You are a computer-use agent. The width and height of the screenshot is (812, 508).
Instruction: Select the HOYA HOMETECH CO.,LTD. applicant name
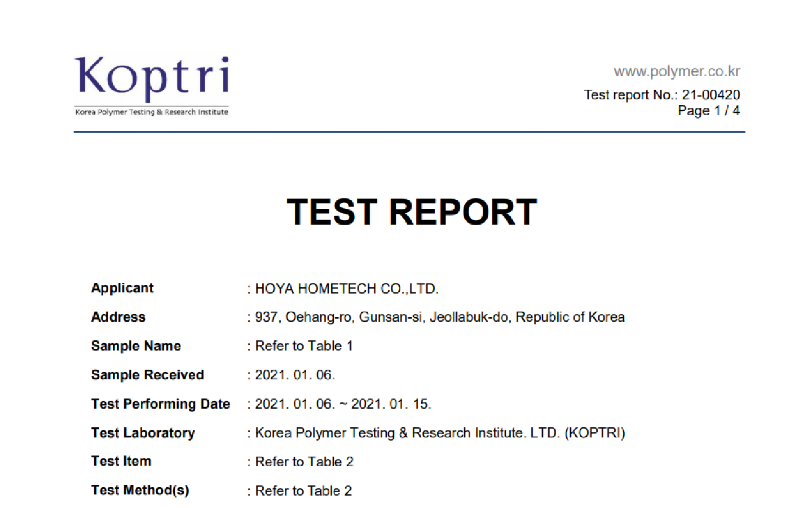346,289
